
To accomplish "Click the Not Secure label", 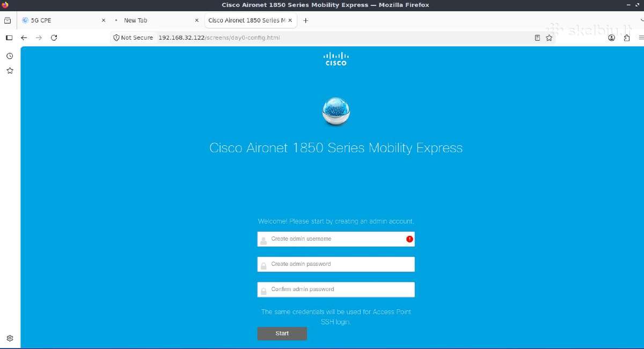I will [137, 38].
